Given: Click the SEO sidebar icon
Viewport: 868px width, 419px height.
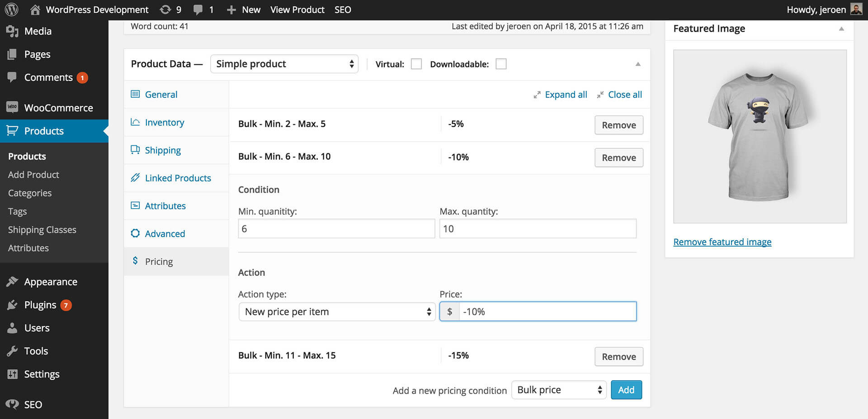Looking at the screenshot, I should pyautogui.click(x=12, y=404).
